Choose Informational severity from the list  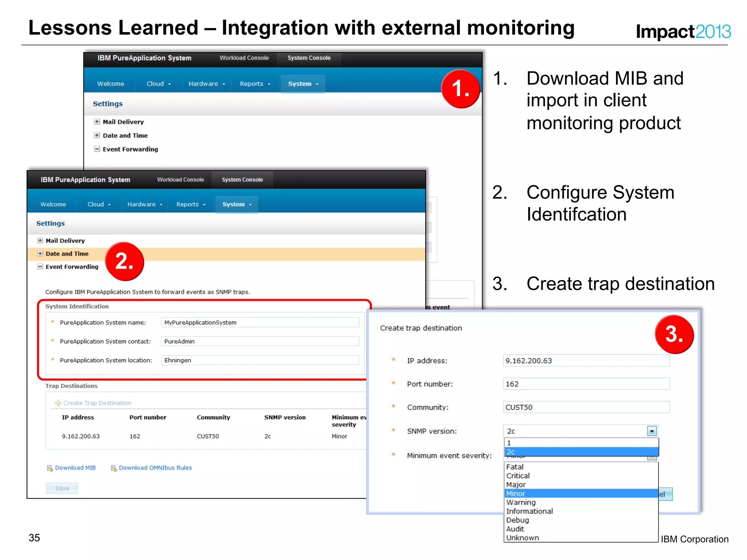click(581, 511)
